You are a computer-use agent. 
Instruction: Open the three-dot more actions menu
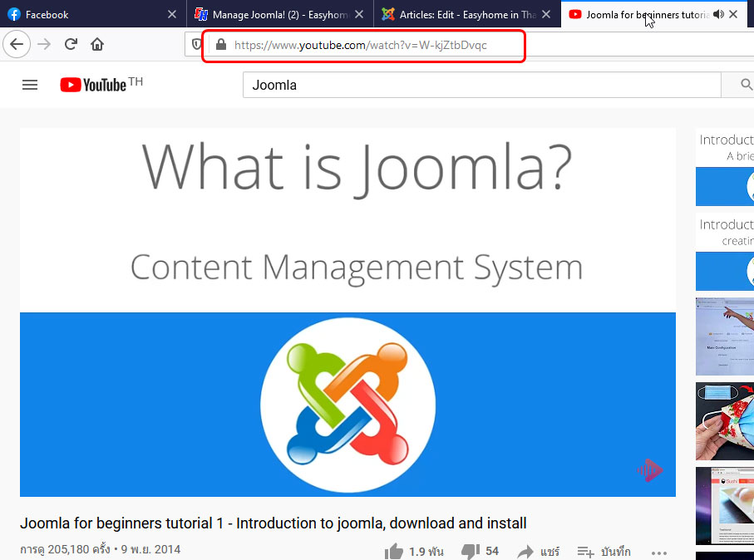click(x=659, y=552)
